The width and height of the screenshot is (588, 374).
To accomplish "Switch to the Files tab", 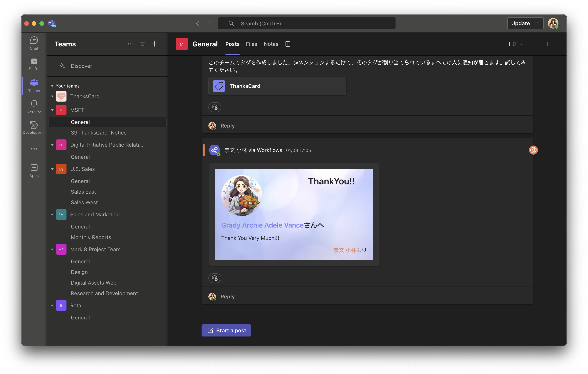I will pos(251,44).
